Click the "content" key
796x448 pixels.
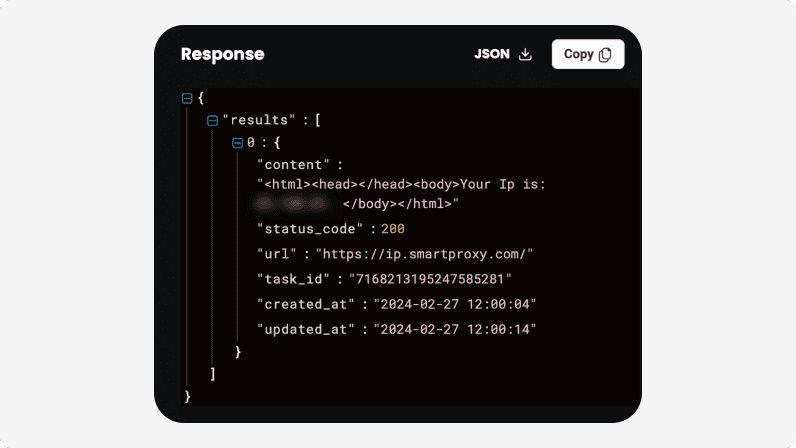click(293, 165)
